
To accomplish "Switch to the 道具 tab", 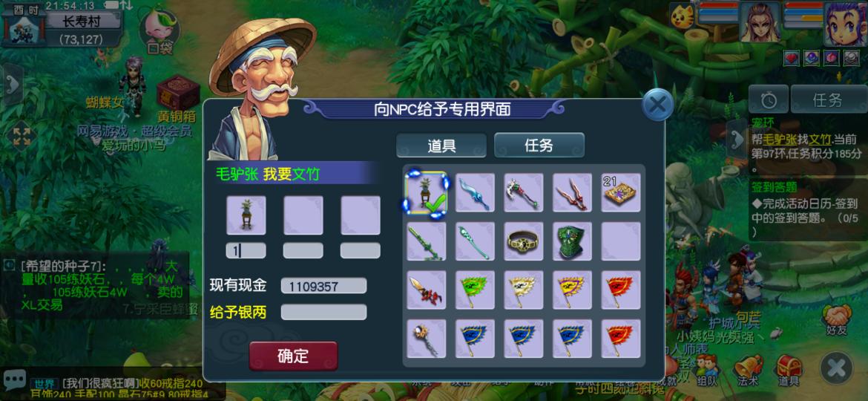I will [441, 146].
